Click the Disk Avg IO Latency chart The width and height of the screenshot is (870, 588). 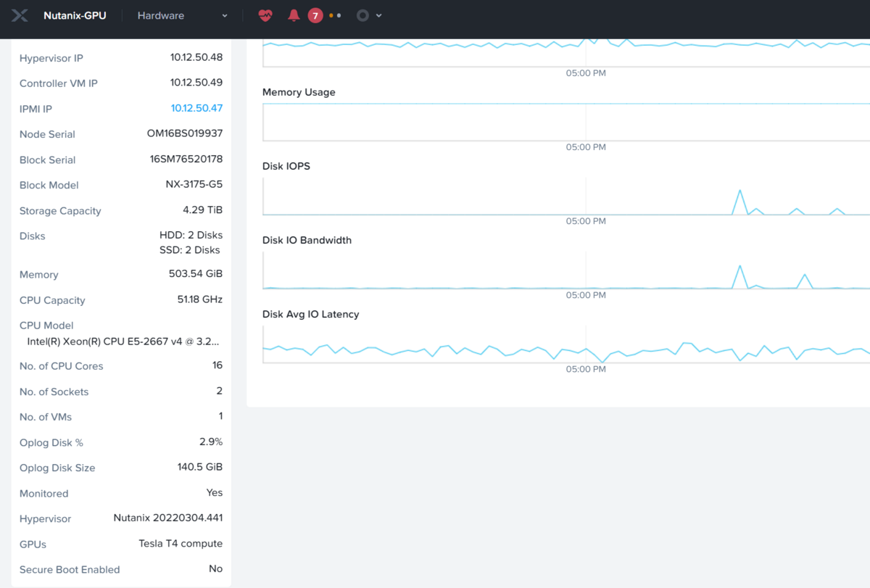click(566, 344)
